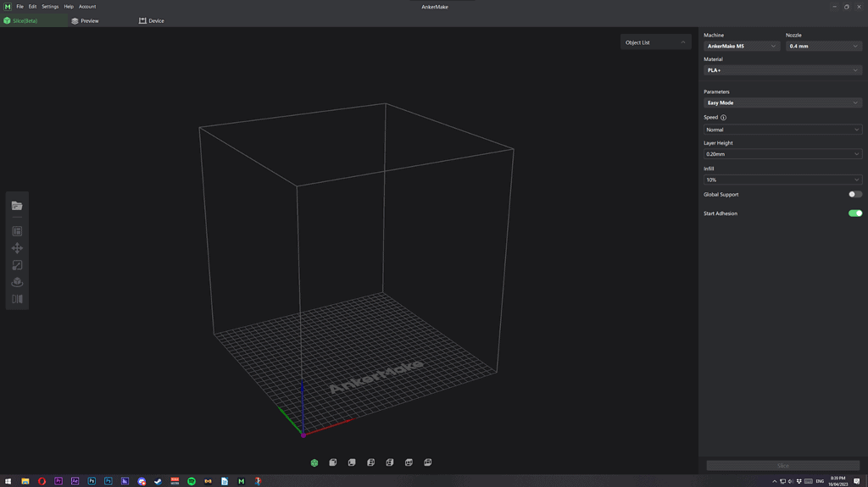
Task: Switch to the Device tab
Action: click(x=152, y=21)
